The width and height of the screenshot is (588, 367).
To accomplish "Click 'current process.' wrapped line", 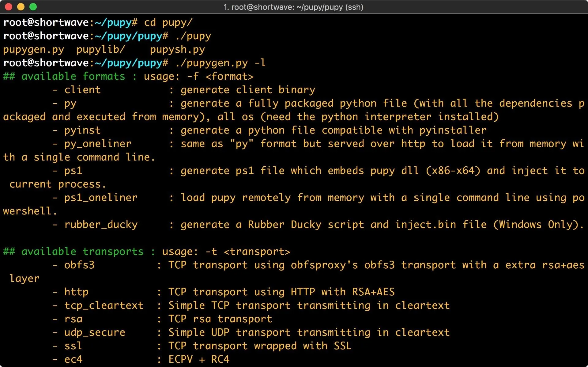I will coord(58,184).
